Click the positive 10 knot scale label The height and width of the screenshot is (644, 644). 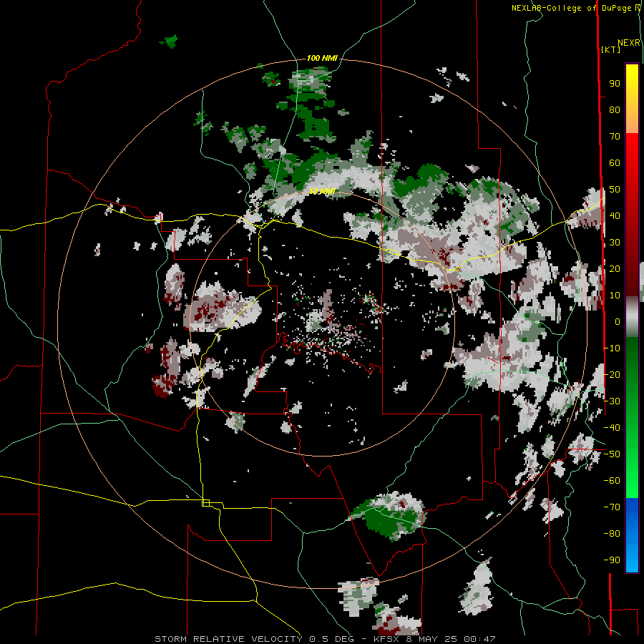(x=615, y=296)
